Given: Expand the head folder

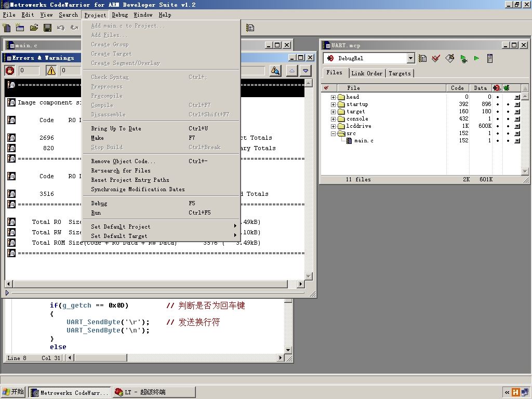Looking at the screenshot, I should point(333,97).
